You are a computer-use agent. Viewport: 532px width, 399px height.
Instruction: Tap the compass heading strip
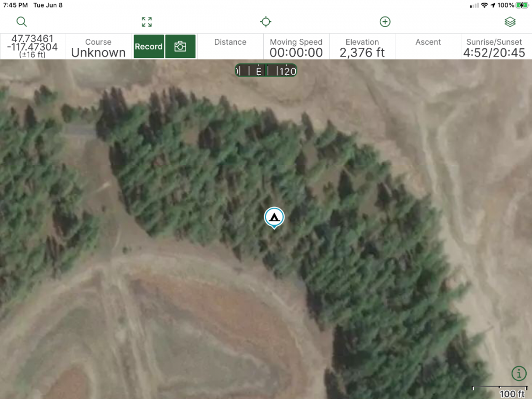pyautogui.click(x=266, y=71)
